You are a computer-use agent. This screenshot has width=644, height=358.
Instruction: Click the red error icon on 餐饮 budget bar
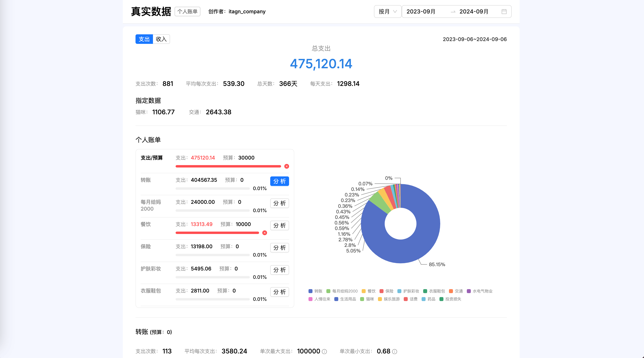coord(265,233)
